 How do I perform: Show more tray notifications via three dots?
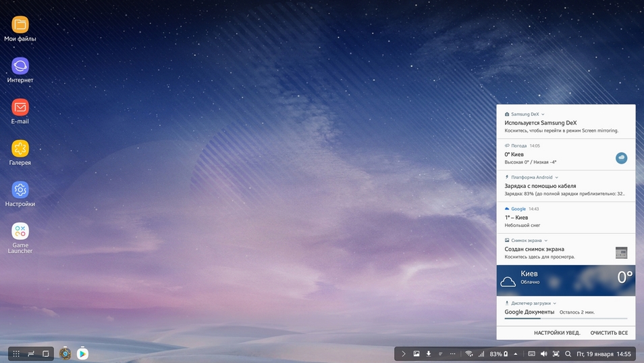[452, 354]
